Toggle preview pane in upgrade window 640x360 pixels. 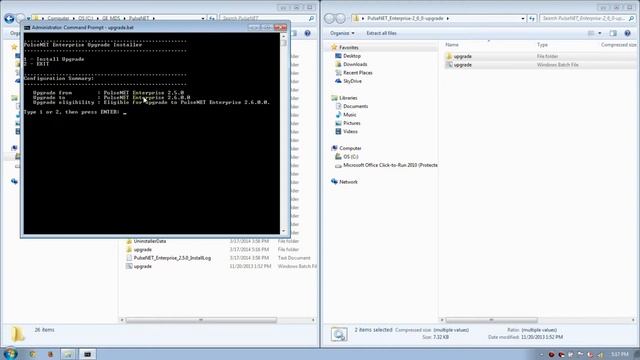(613, 33)
